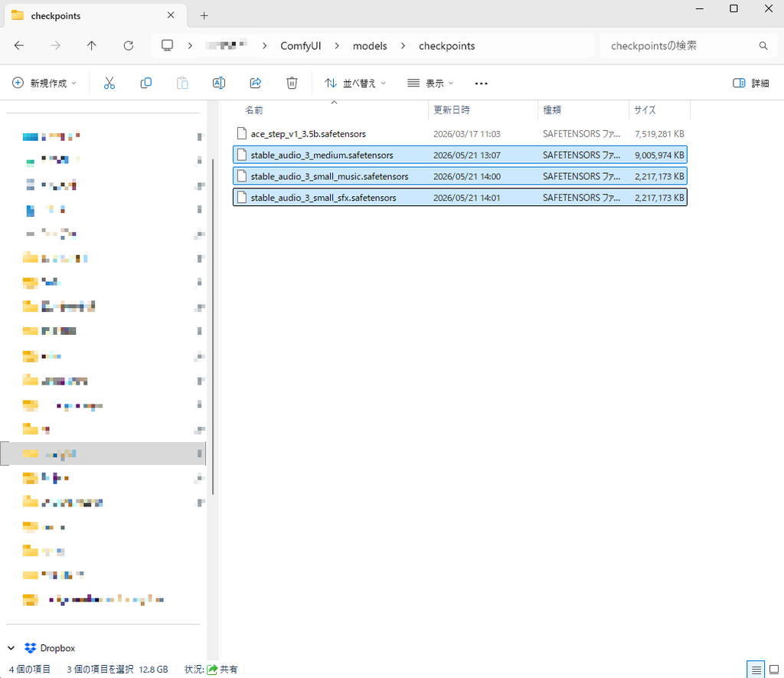The width and height of the screenshot is (784, 678).
Task: Click the Rename icon in toolbar
Action: pos(219,83)
